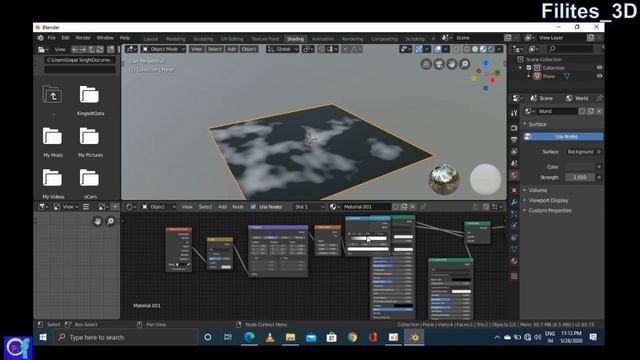Click the Material.001 name field
The image size is (640, 360).
click(x=366, y=207)
